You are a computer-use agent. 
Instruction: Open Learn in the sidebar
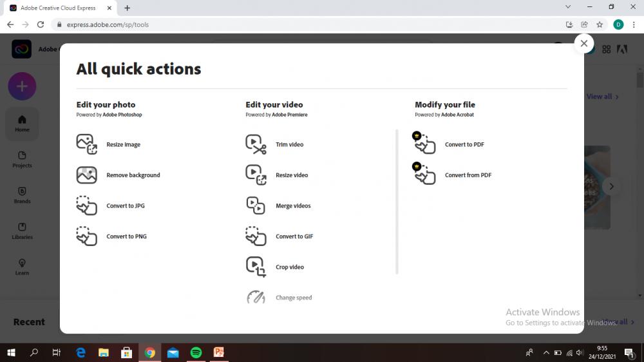(22, 267)
